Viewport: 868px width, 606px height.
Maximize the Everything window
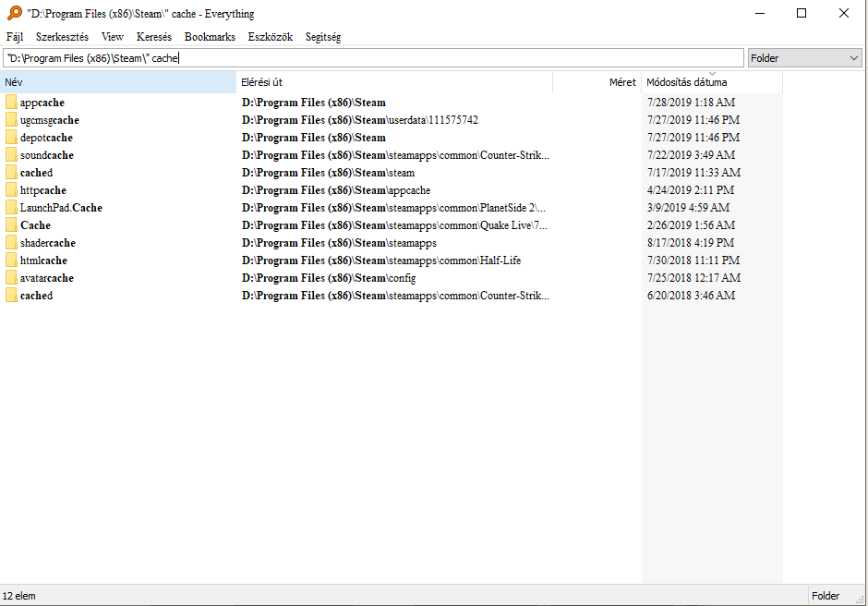[x=802, y=13]
